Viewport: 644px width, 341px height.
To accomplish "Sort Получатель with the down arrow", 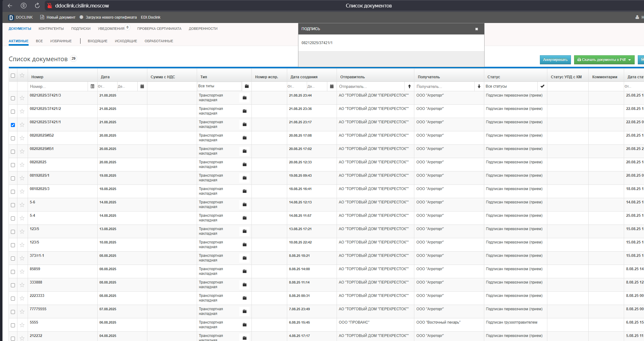I will coord(479,86).
